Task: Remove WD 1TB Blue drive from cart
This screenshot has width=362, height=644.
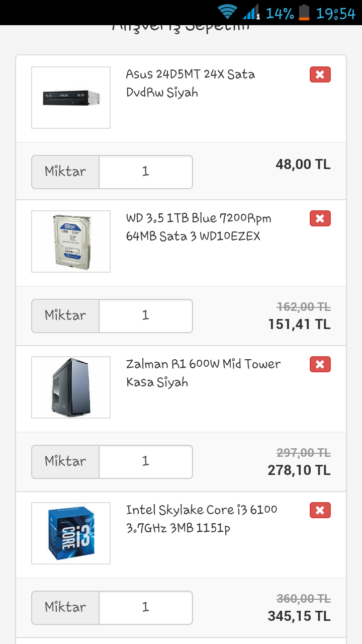Action: [x=320, y=218]
